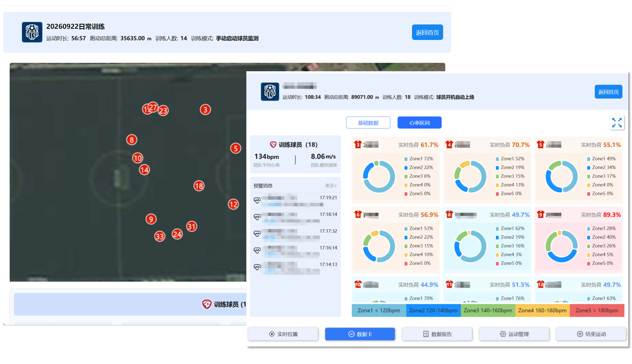The width and height of the screenshot is (632, 364).
Task: Click the number 3 jersey icon on its player card
Action: (x=357, y=145)
